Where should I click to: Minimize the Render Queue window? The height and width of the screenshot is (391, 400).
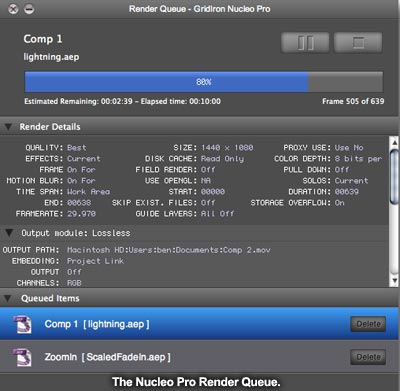coord(29,9)
